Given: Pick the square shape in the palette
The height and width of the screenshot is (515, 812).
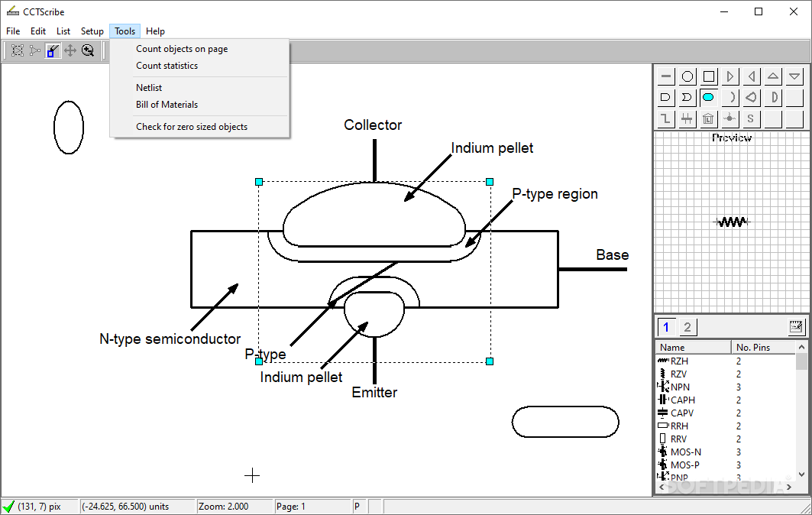Looking at the screenshot, I should 708,76.
